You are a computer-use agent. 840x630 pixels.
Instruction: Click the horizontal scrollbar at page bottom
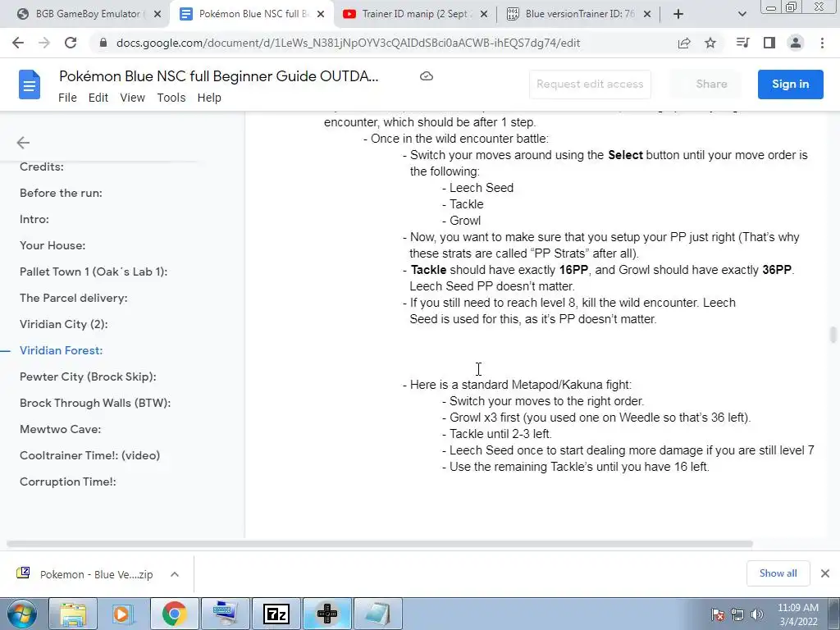379,544
